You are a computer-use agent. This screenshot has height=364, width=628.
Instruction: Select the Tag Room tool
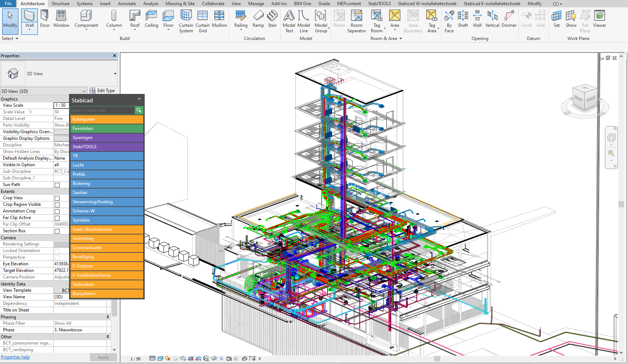(x=376, y=21)
